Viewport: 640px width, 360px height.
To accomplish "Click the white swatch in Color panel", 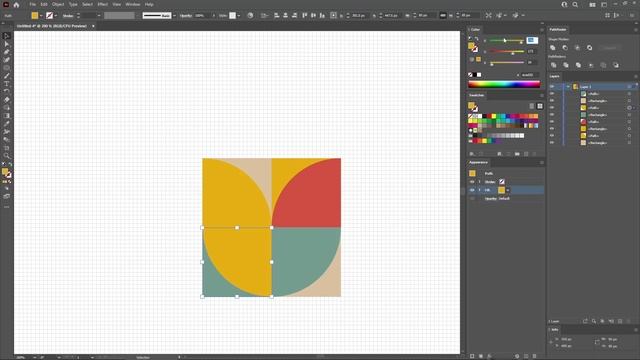I will click(x=479, y=75).
